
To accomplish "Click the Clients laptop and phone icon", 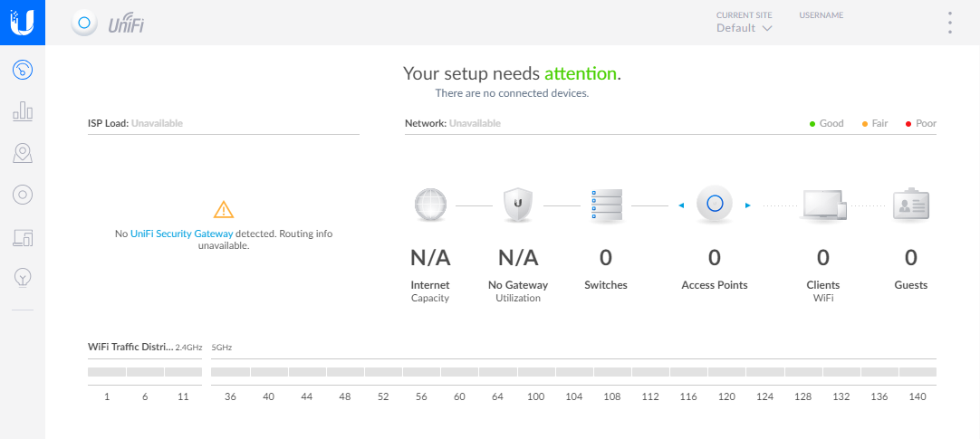I will (x=823, y=205).
